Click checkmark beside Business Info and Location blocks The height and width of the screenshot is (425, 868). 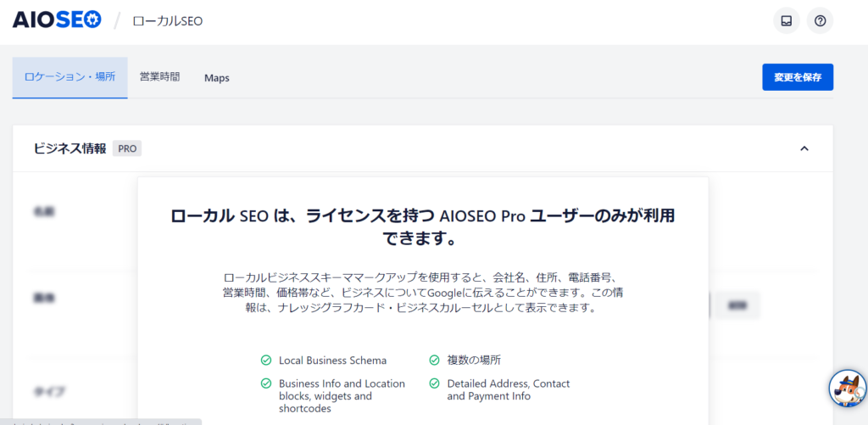[266, 383]
